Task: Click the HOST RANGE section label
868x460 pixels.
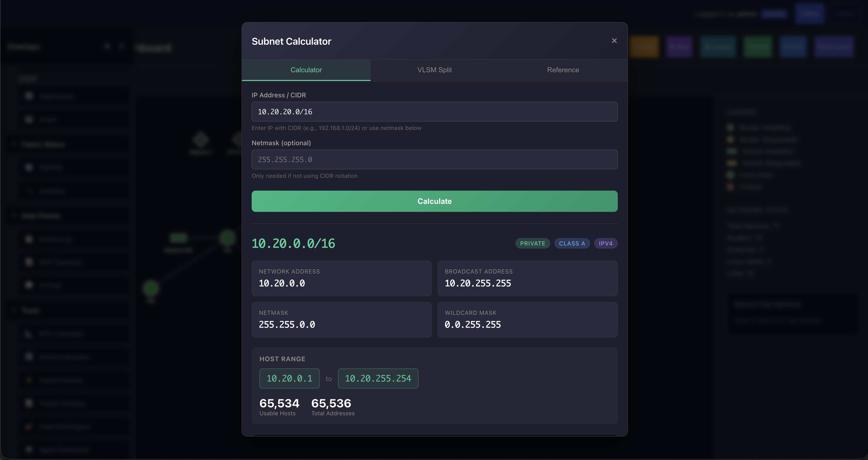Action: 282,359
